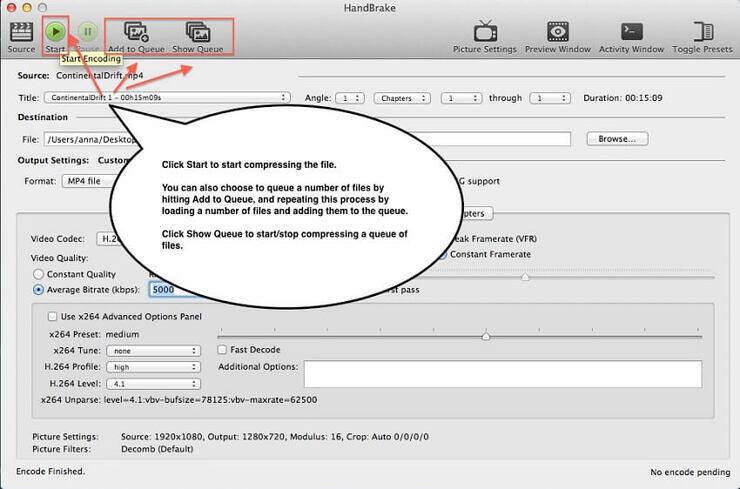Open the Activity Window terminal icon

631,32
